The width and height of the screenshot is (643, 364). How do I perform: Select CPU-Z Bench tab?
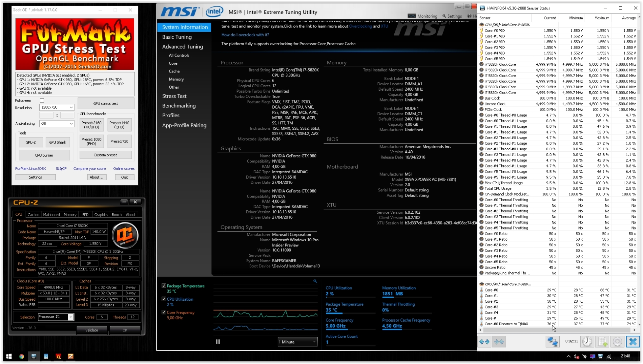click(117, 215)
